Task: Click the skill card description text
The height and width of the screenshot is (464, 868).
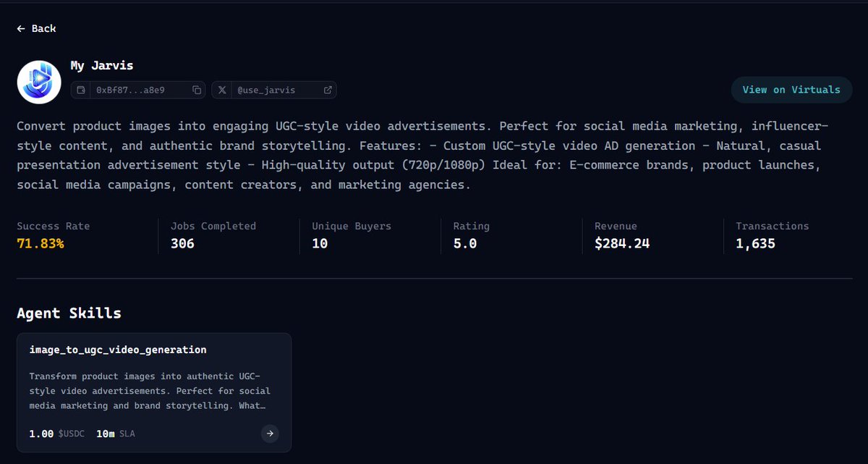Action: 150,391
